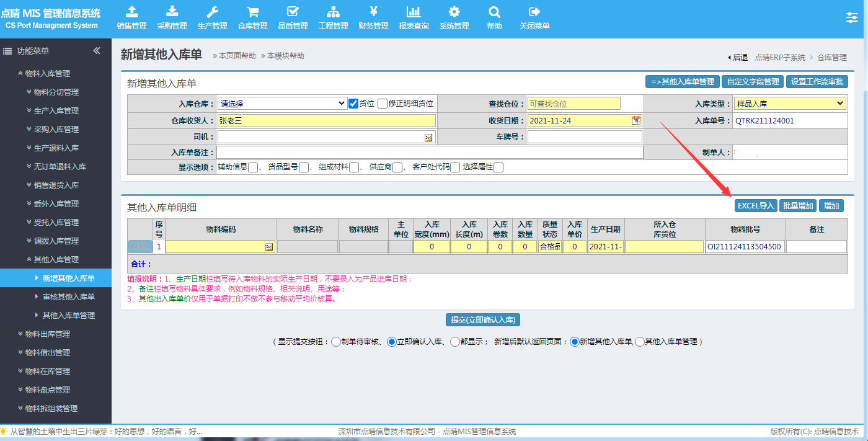Open 报表查询 chart icon

414,12
